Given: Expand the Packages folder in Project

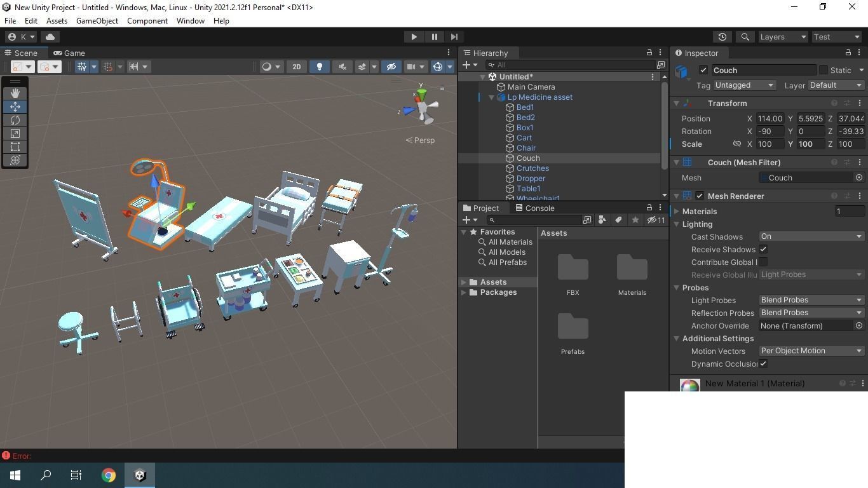Looking at the screenshot, I should click(x=464, y=292).
